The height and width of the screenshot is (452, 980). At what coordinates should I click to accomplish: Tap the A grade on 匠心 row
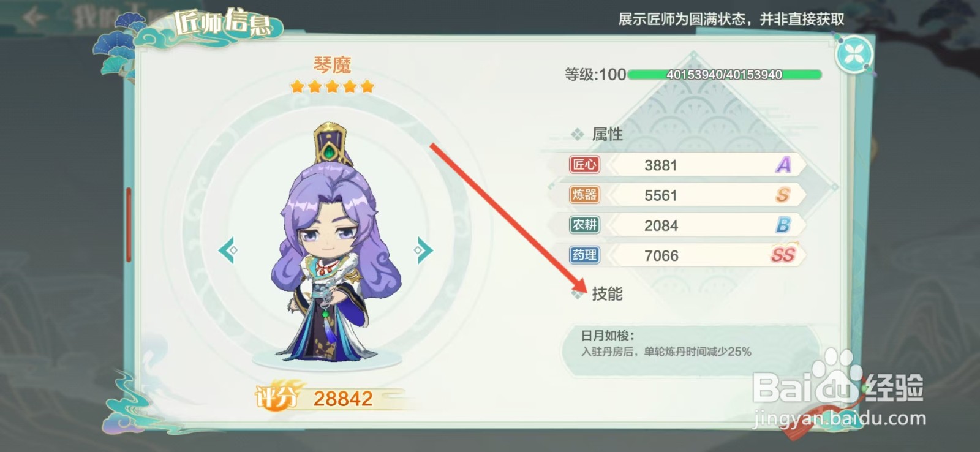(x=783, y=165)
